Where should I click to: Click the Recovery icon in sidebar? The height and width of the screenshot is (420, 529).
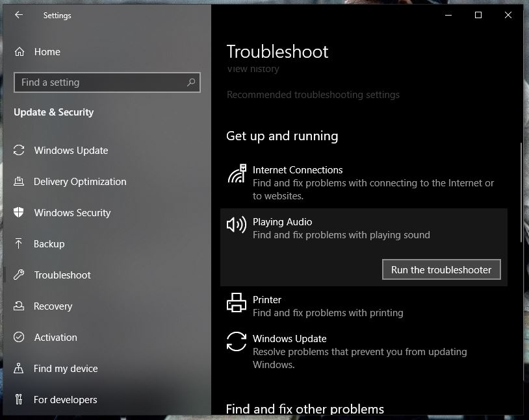[19, 306]
